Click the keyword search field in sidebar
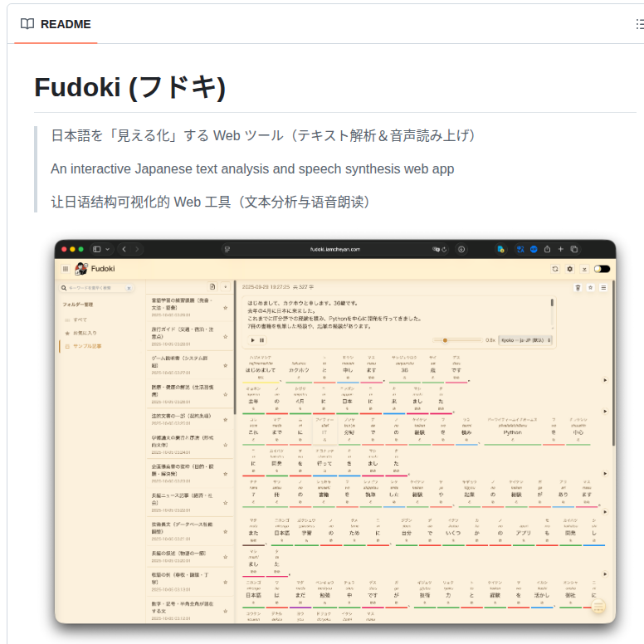 [97, 288]
